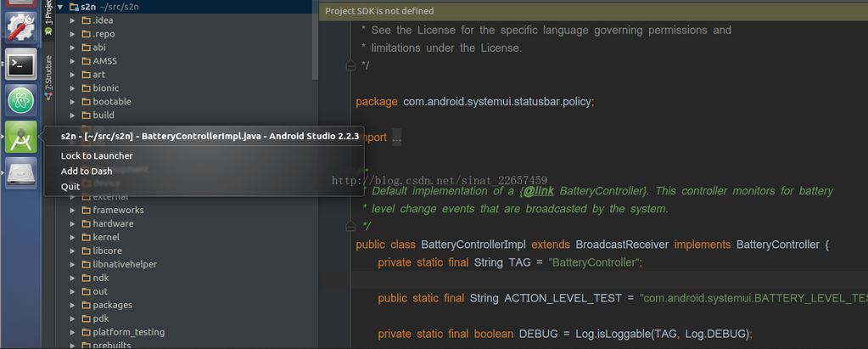Open the System Settings wrench launcher icon
Image resolution: width=868 pixels, height=349 pixels.
[x=21, y=28]
